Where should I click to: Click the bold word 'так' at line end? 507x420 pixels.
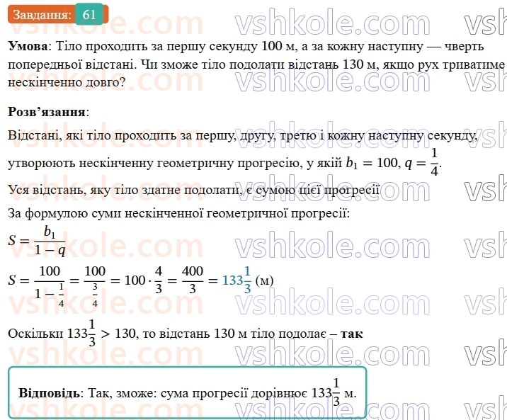[x=352, y=334]
